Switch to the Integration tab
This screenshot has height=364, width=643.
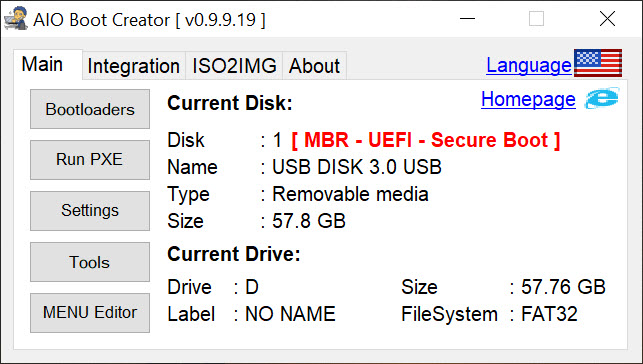134,66
